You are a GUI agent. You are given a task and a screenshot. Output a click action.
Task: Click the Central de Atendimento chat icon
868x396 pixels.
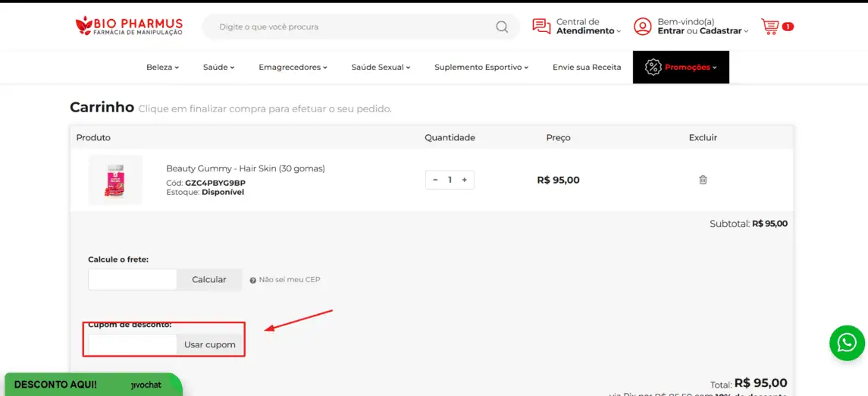pyautogui.click(x=541, y=26)
